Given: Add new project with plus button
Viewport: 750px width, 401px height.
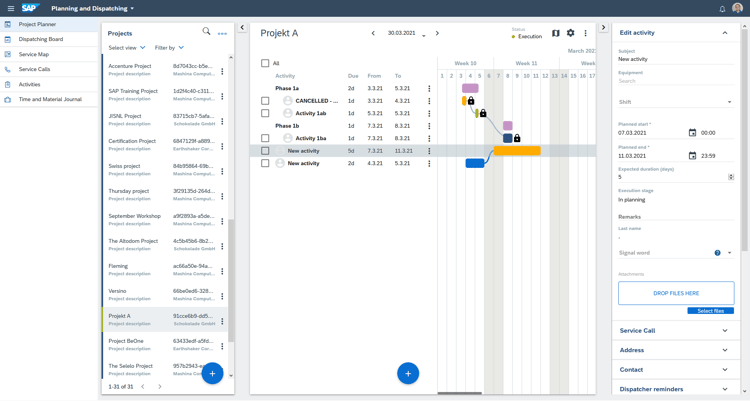Looking at the screenshot, I should pos(212,374).
